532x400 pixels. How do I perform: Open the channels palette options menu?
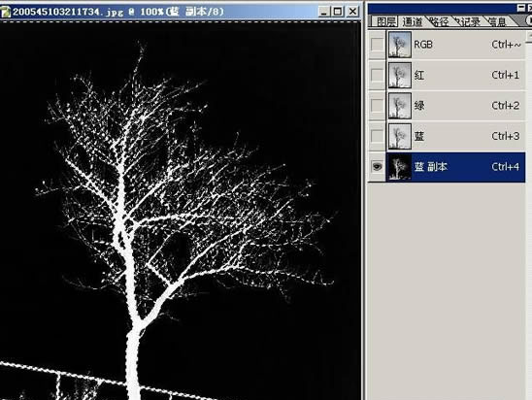[x=529, y=21]
